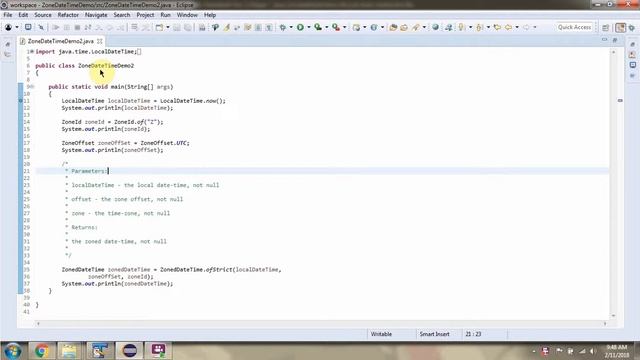640x360 pixels.
Task: Click the Coverage launch icon
Action: (x=318, y=27)
